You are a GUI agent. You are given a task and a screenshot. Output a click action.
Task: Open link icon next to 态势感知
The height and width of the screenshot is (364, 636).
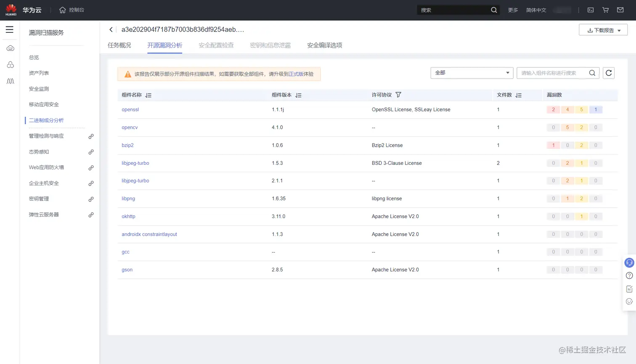(91, 152)
